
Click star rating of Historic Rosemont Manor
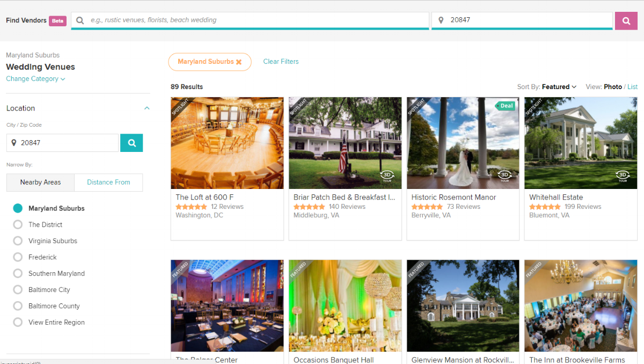point(427,207)
